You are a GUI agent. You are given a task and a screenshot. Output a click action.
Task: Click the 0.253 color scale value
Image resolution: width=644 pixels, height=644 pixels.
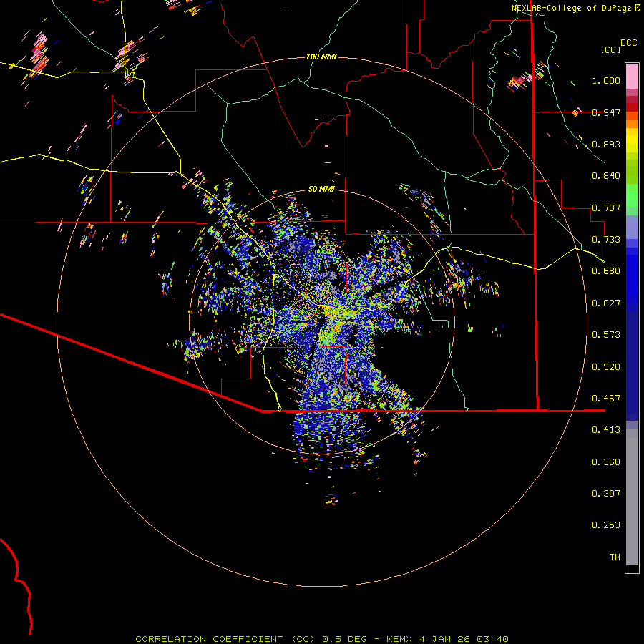[x=606, y=525]
